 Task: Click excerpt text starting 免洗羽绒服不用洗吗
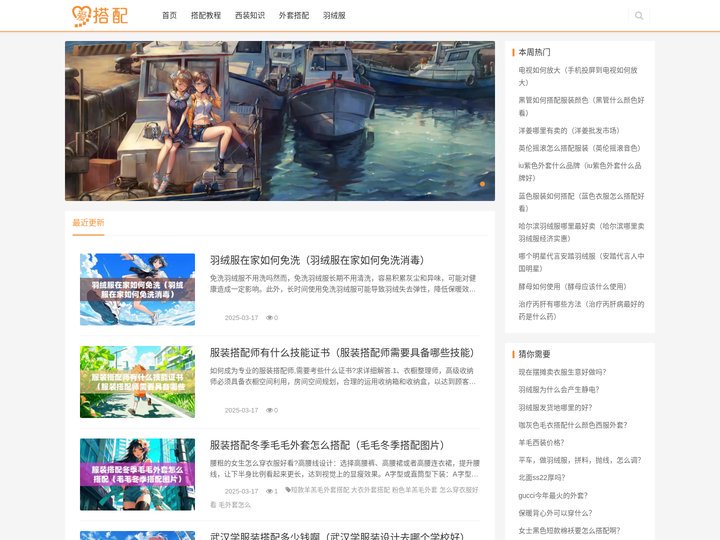(x=343, y=284)
